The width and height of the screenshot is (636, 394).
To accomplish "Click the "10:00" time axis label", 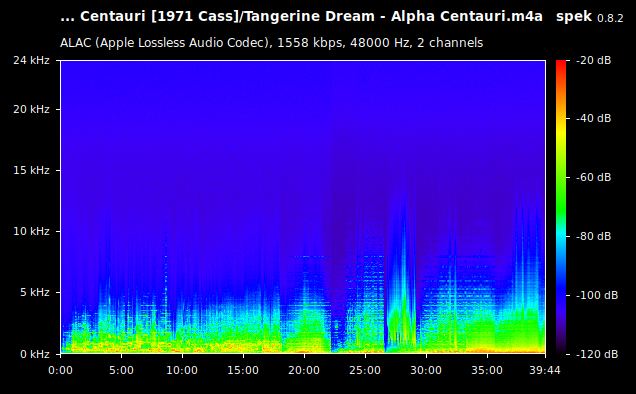I will point(182,370).
